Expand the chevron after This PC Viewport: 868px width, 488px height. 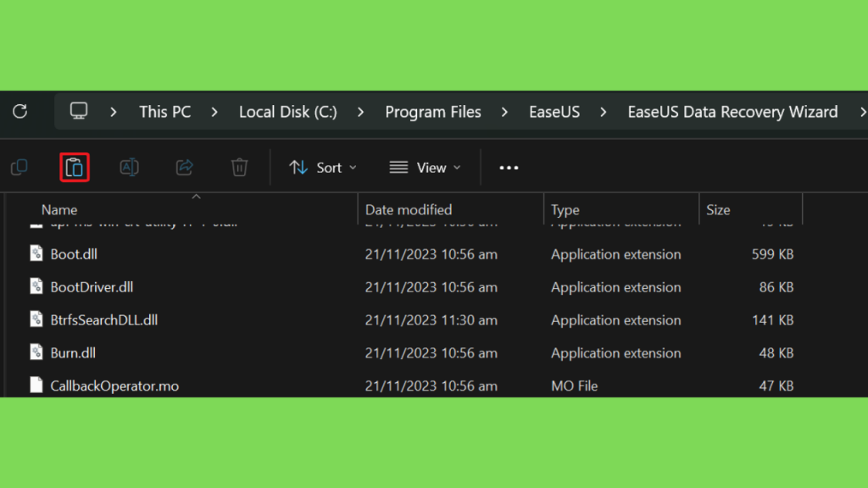coord(214,113)
